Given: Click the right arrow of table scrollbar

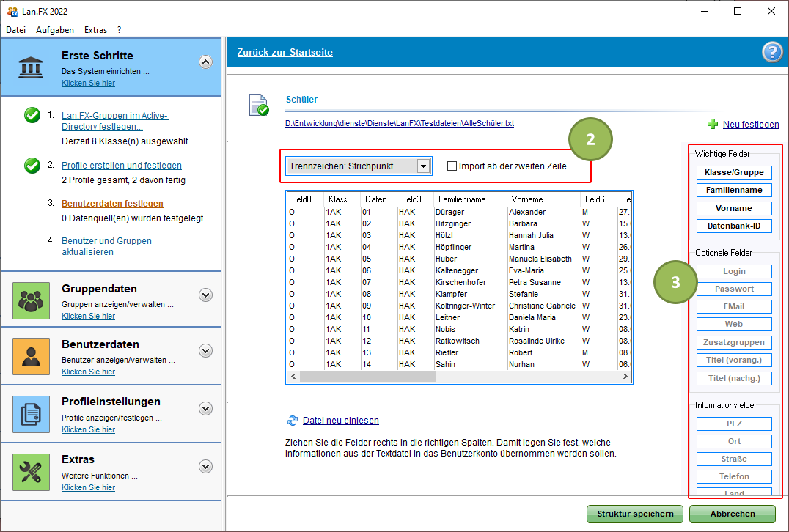Looking at the screenshot, I should [x=625, y=376].
